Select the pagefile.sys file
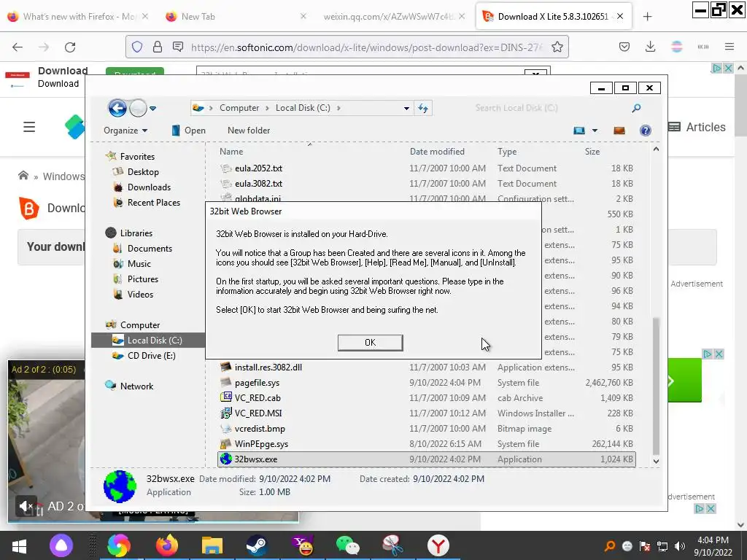 (426, 382)
